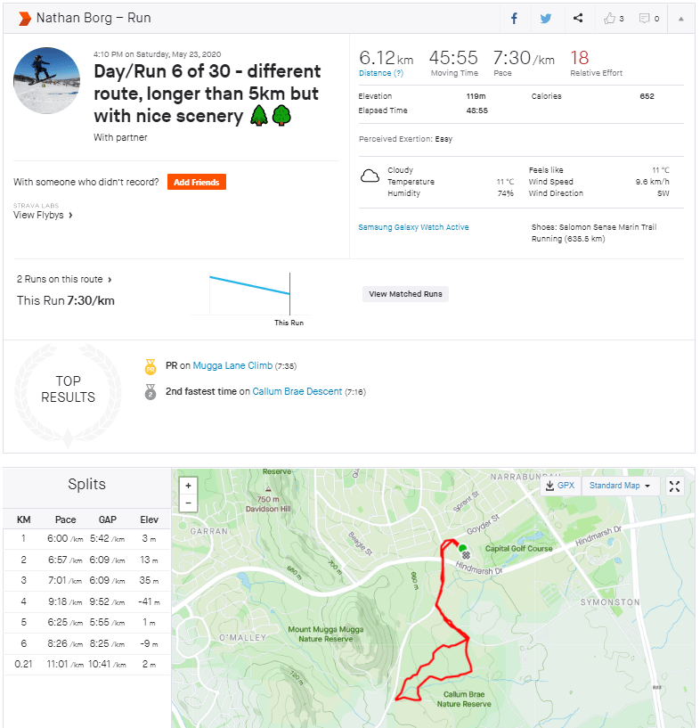Open the Mugga Lane Climb segment
The height and width of the screenshot is (728, 700).
click(x=232, y=365)
